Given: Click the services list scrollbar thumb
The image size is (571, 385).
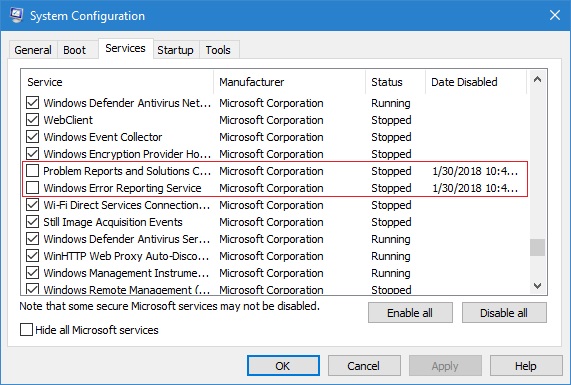Looking at the screenshot, I should click(x=537, y=248).
